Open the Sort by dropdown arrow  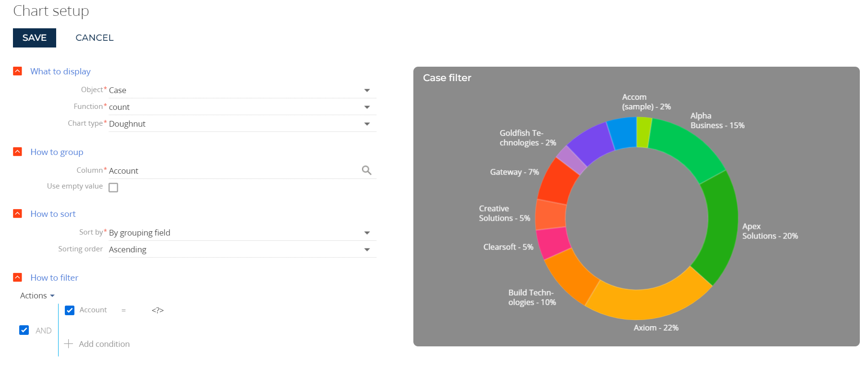click(x=367, y=233)
